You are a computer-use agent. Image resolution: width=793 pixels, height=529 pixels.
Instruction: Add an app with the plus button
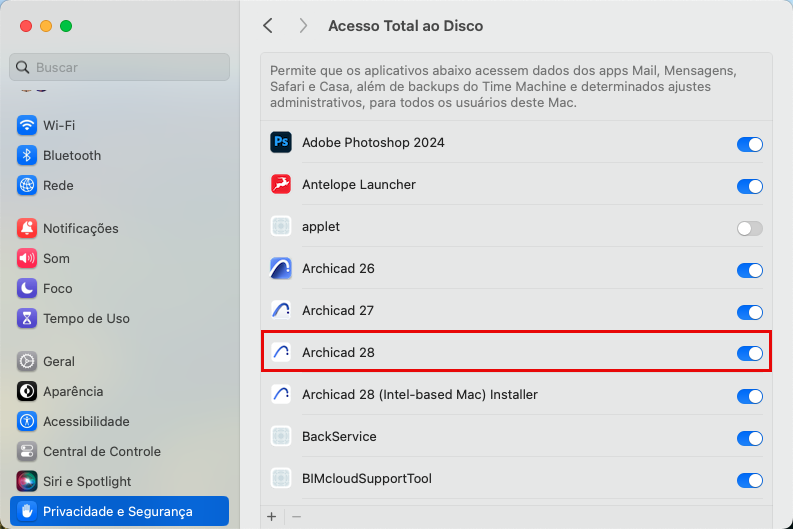click(x=272, y=516)
